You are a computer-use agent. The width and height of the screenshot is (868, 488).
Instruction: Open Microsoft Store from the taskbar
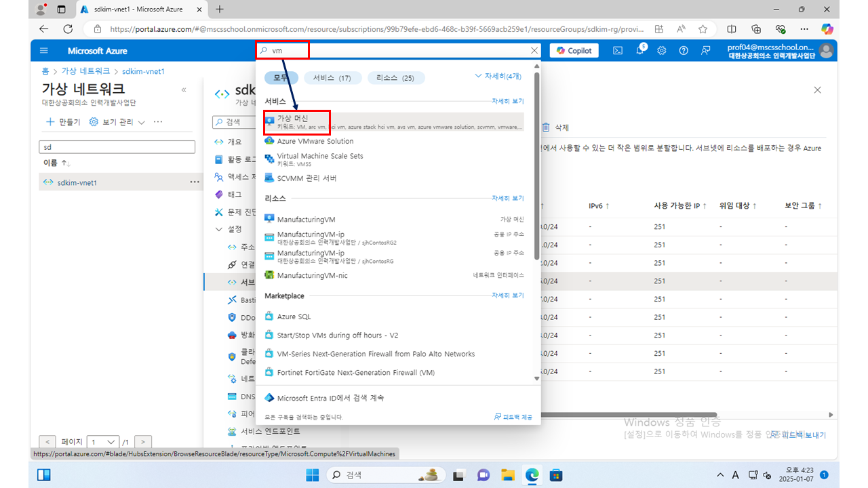coord(556,474)
